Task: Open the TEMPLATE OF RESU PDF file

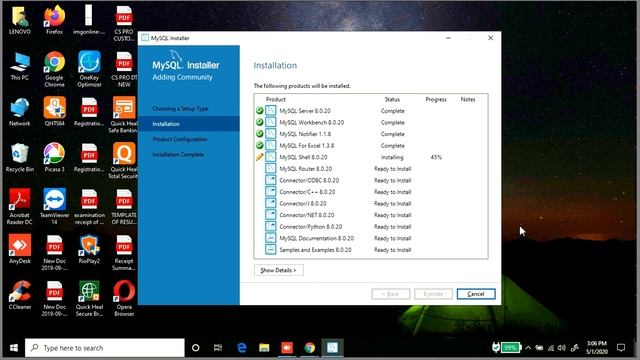Action: [x=124, y=207]
